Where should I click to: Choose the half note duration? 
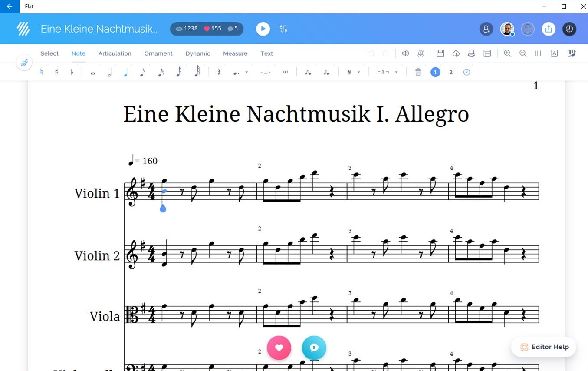click(x=110, y=73)
